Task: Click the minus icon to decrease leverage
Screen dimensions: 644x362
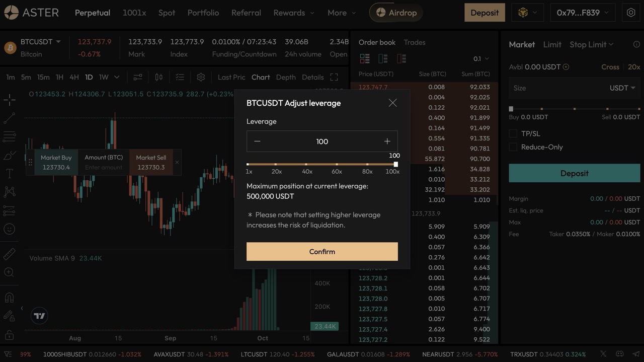Action: click(257, 141)
